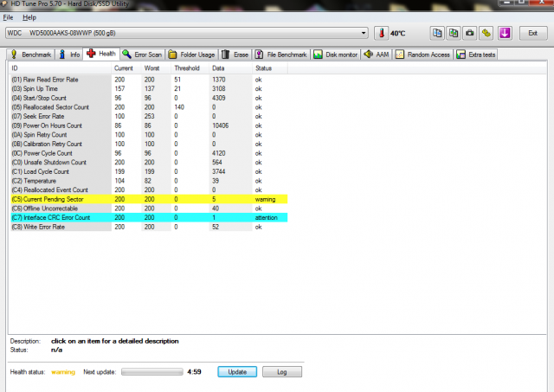This screenshot has width=554, height=392.
Task: Click the second copy screenshot icon
Action: click(x=454, y=33)
